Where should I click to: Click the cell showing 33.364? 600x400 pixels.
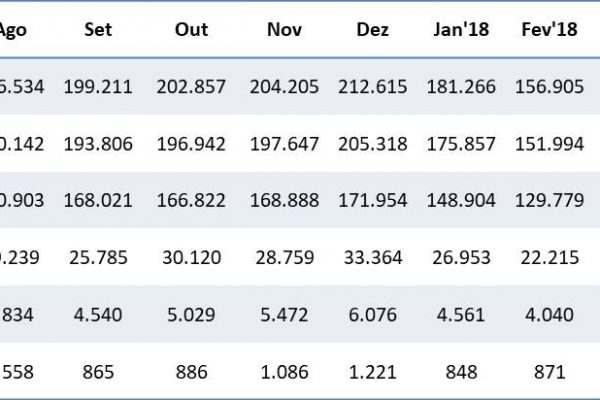tap(373, 257)
